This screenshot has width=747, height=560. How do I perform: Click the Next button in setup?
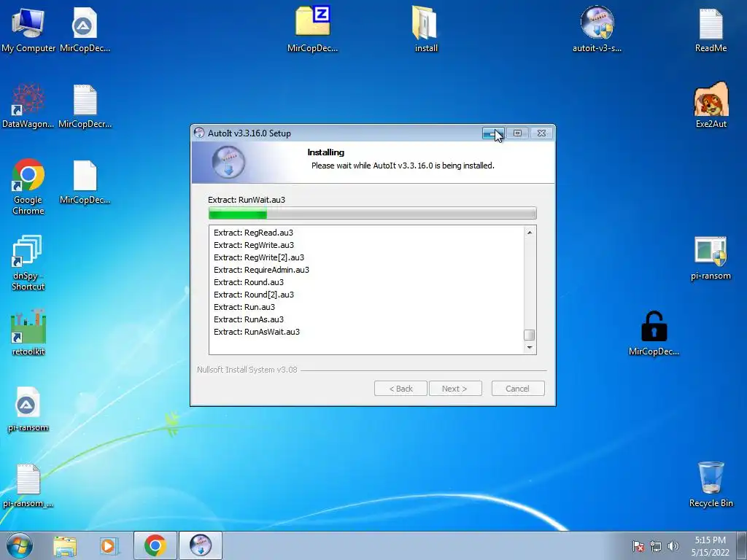pos(455,389)
